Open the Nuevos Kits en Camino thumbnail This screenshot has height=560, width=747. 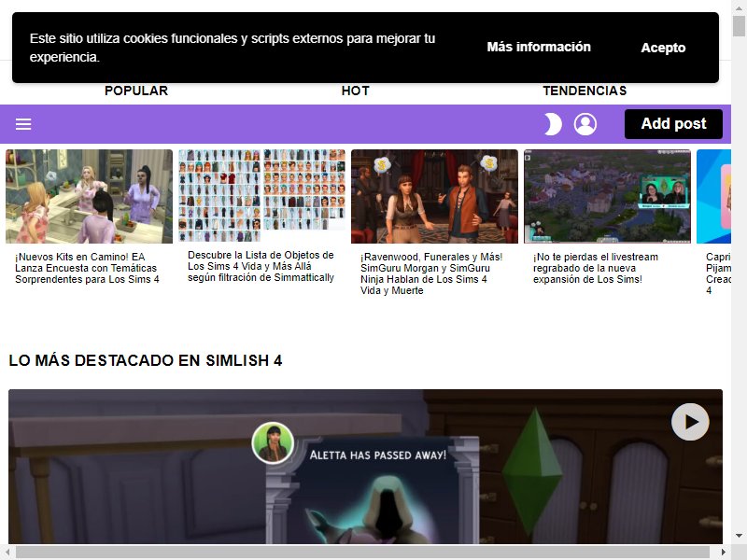pos(89,196)
